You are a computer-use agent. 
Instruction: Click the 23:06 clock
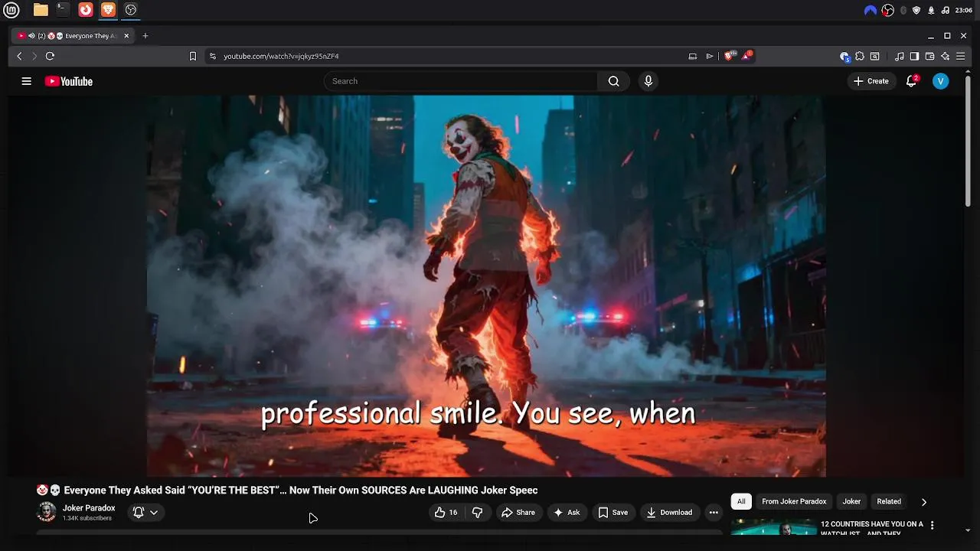tap(963, 10)
